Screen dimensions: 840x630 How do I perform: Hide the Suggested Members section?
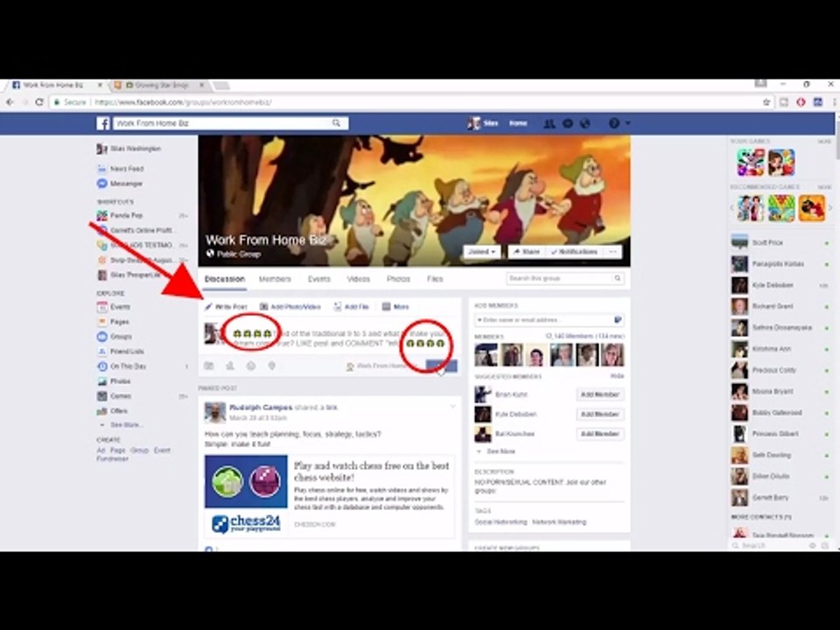(618, 376)
